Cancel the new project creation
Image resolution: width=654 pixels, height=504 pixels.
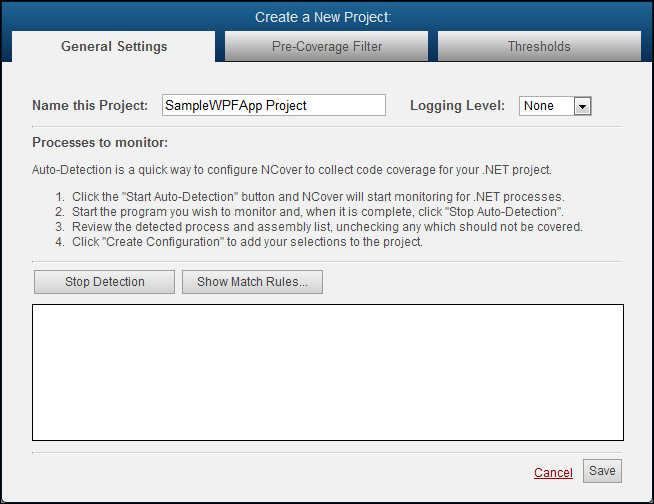(x=553, y=472)
